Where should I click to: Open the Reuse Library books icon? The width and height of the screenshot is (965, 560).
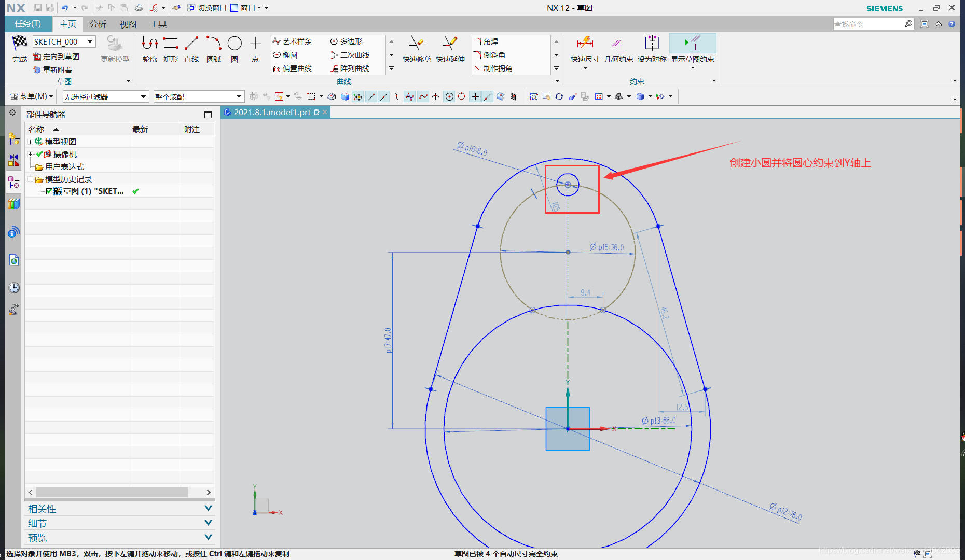pyautogui.click(x=14, y=204)
